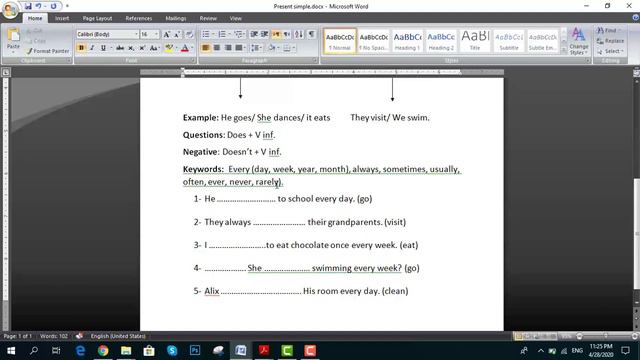
Task: Toggle bold formatting
Action: click(x=81, y=48)
